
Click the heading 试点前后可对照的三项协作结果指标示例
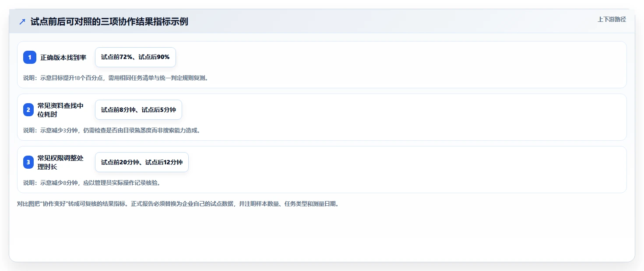(109, 21)
